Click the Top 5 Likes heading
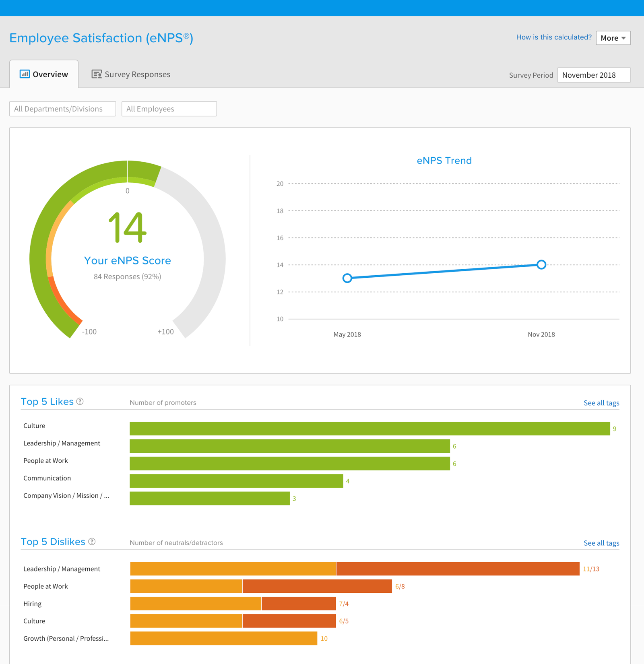Screen dimensions: 644x664 (x=47, y=402)
